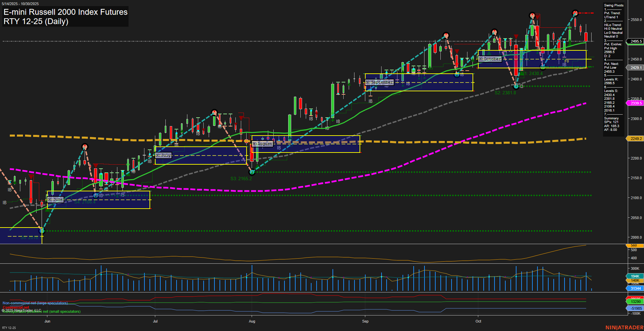Click the magenta 2339.5 price marker

pos(636,103)
